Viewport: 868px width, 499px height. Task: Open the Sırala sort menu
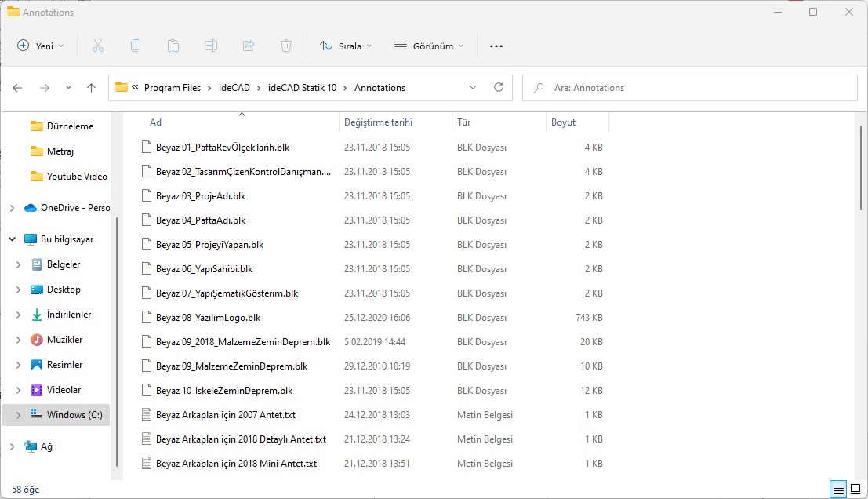346,46
